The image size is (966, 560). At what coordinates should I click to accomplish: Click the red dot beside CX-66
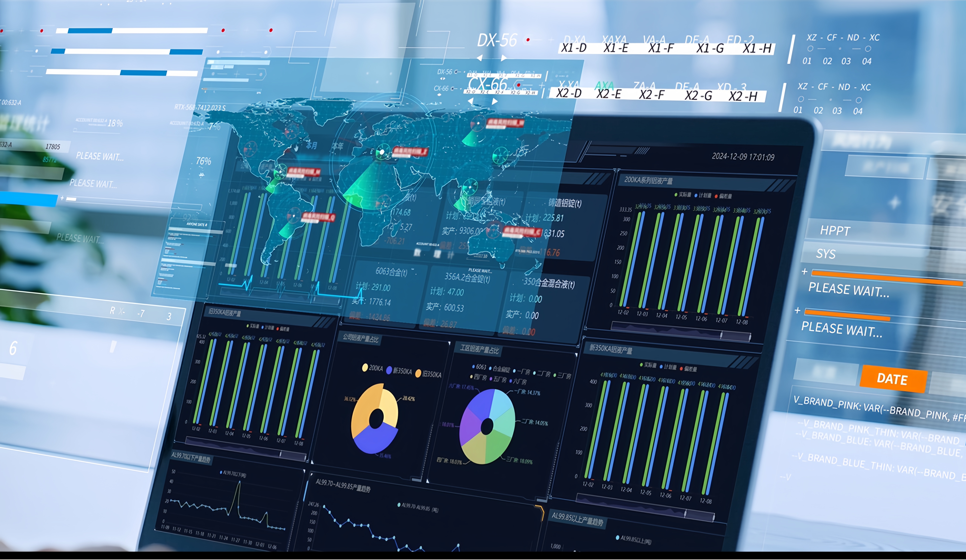tap(519, 85)
